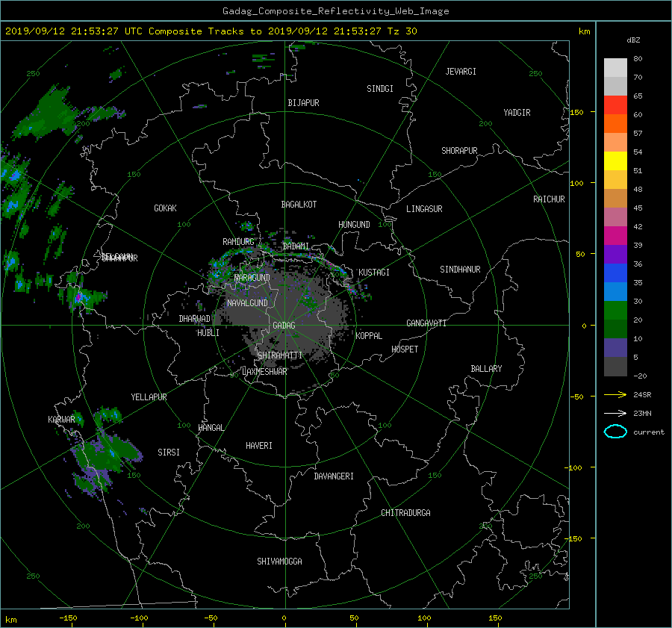Click the BAGALKOT town label
Image resolution: width=672 pixels, height=628 pixels.
[299, 205]
